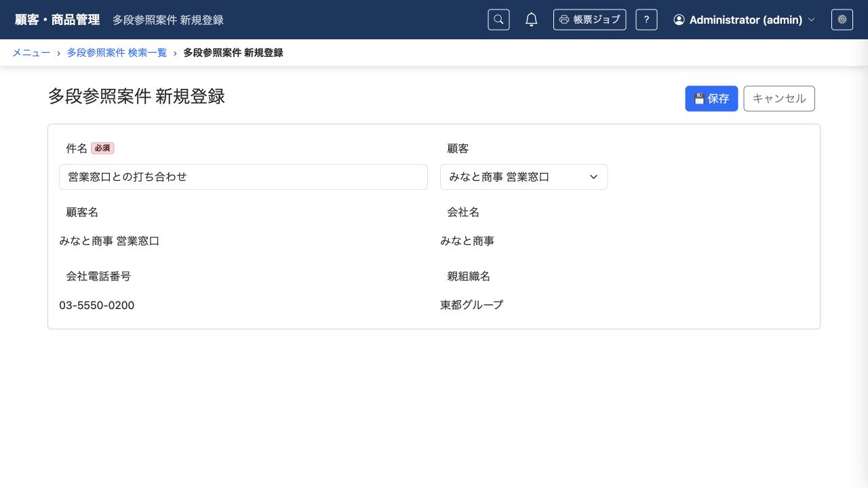Click the 顧客名 field label
Screen dimensions: 868x488
pyautogui.click(x=82, y=212)
